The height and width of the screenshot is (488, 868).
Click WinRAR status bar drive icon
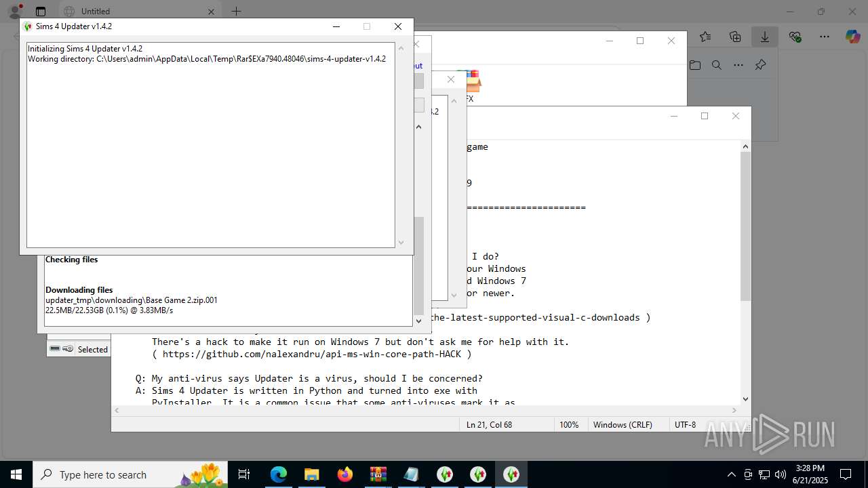coord(55,349)
